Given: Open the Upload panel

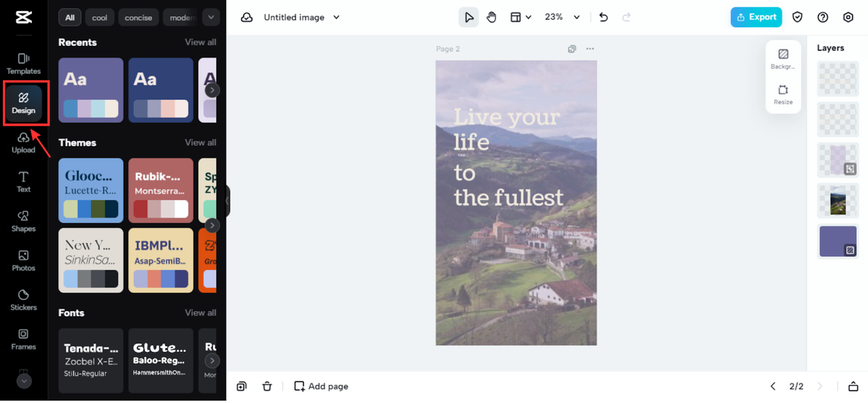Looking at the screenshot, I should tap(24, 143).
